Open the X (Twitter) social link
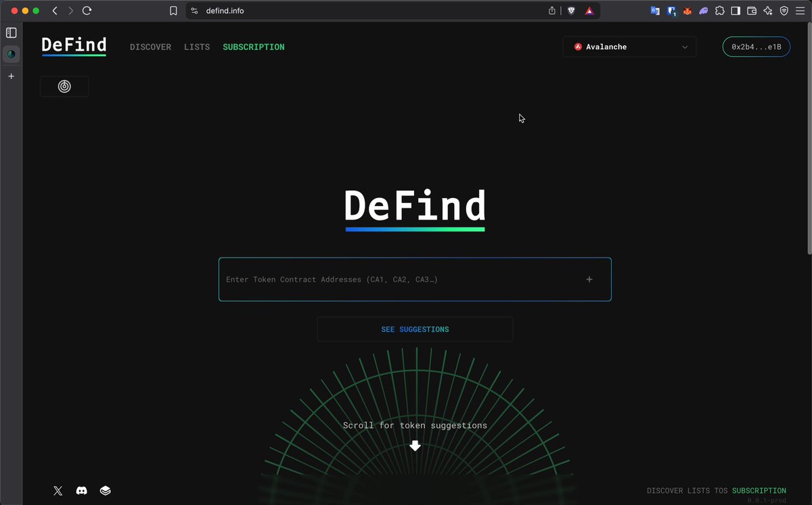812x505 pixels. (x=58, y=491)
